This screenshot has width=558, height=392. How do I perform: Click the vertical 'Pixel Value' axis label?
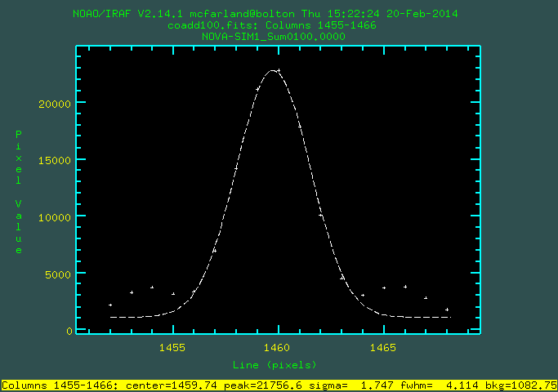coord(19,192)
